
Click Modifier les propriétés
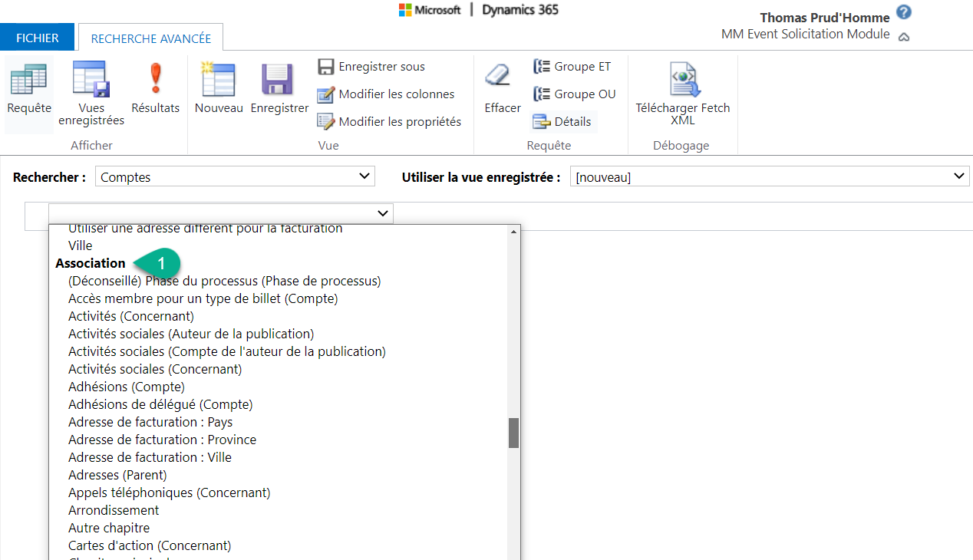(x=390, y=122)
